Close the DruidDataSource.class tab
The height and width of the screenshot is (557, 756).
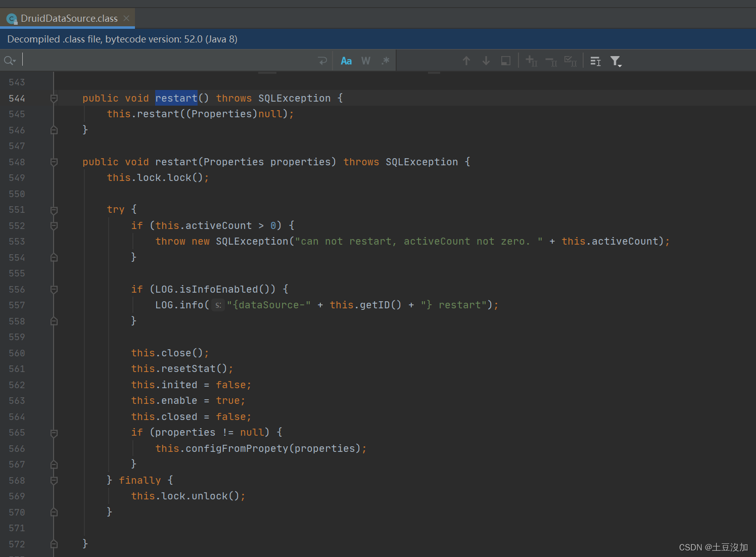coord(126,18)
